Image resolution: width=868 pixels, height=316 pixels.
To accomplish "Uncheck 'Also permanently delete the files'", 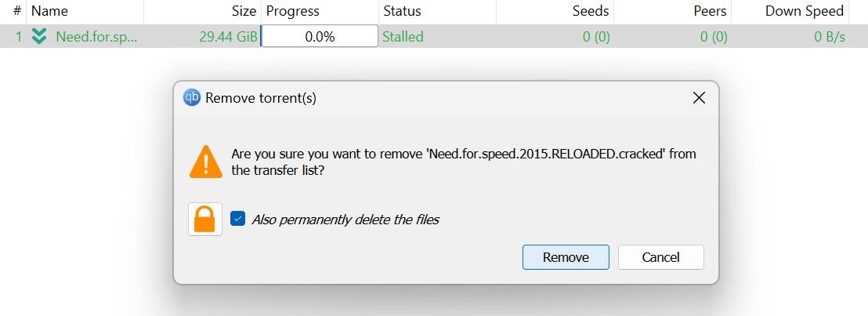I will (238, 219).
